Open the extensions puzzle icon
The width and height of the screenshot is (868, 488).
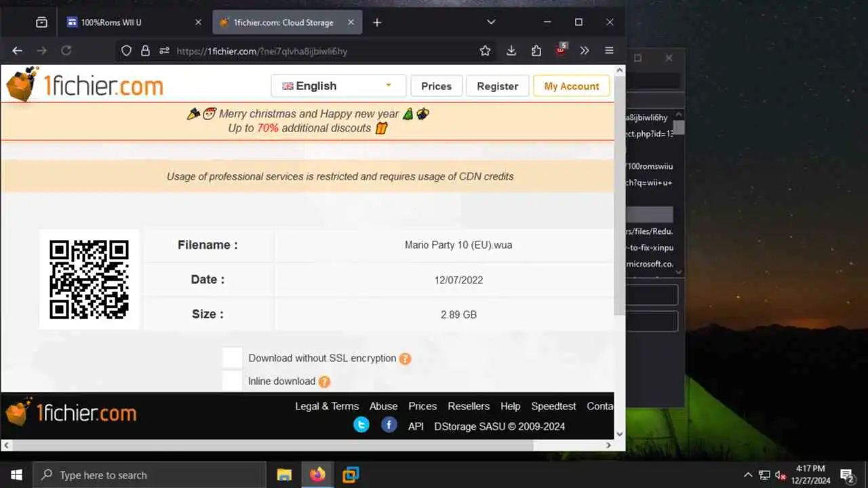pyautogui.click(x=536, y=51)
